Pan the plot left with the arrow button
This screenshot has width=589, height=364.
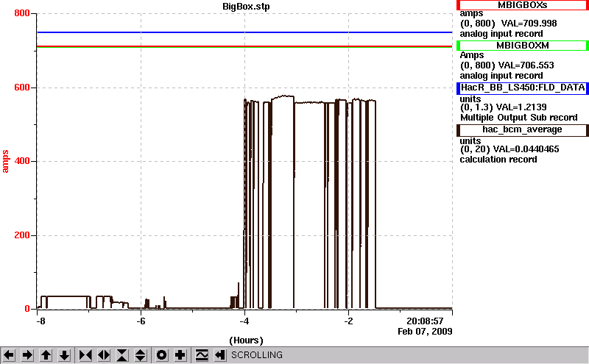click(x=9, y=354)
